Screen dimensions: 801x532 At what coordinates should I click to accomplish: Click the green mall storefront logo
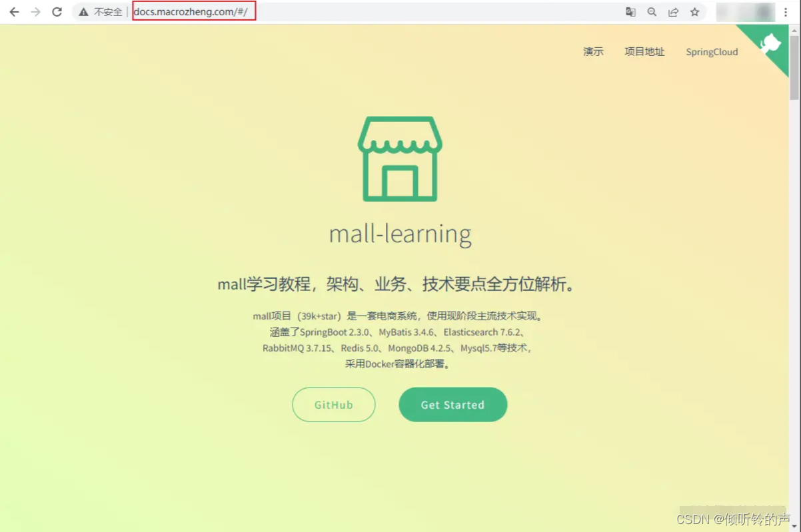(400, 158)
